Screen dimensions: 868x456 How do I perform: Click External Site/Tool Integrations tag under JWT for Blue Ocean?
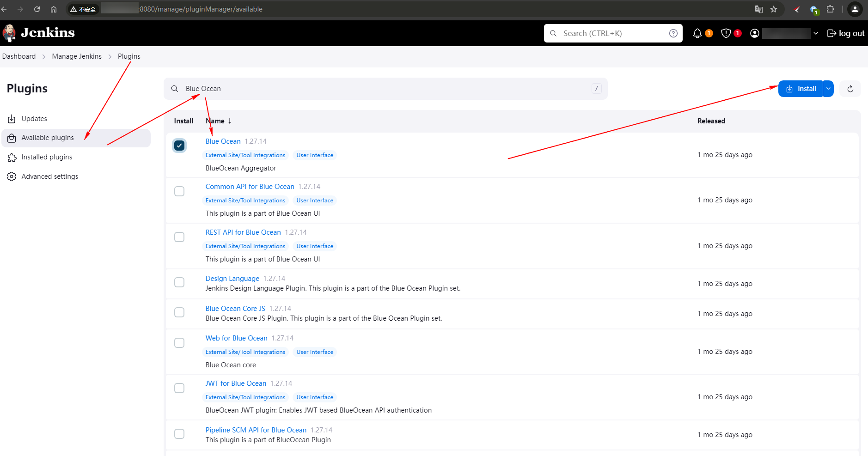(x=245, y=397)
